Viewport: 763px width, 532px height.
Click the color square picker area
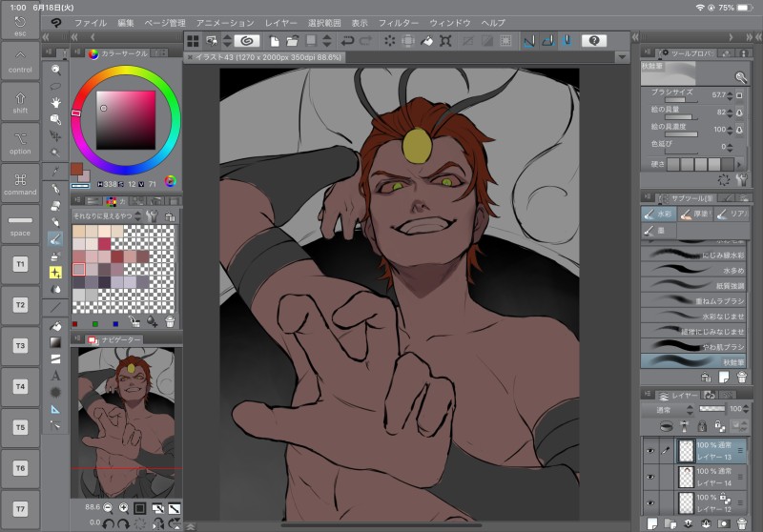pyautogui.click(x=126, y=120)
